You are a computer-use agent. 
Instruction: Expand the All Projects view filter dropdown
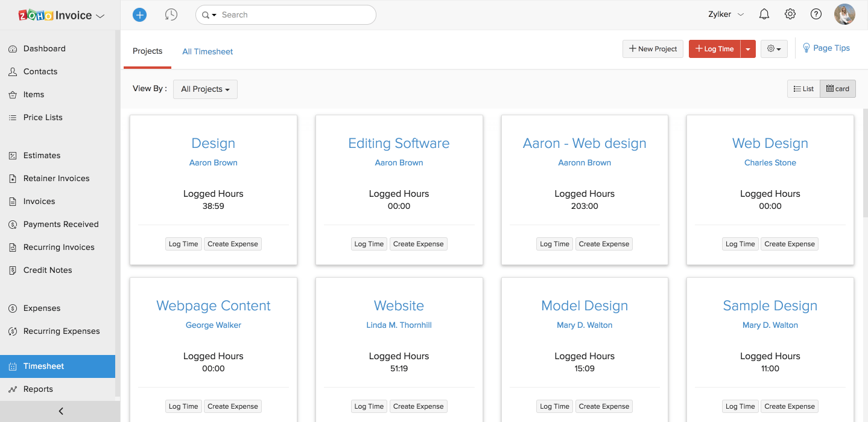coord(205,89)
